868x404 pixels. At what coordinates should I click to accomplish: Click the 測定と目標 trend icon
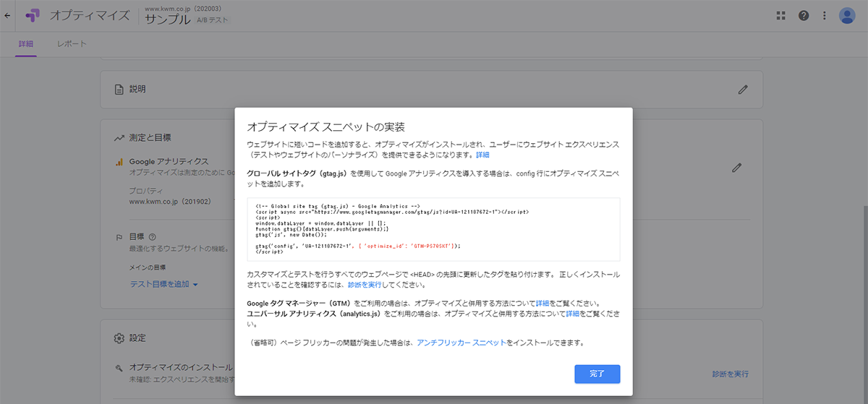[119, 137]
